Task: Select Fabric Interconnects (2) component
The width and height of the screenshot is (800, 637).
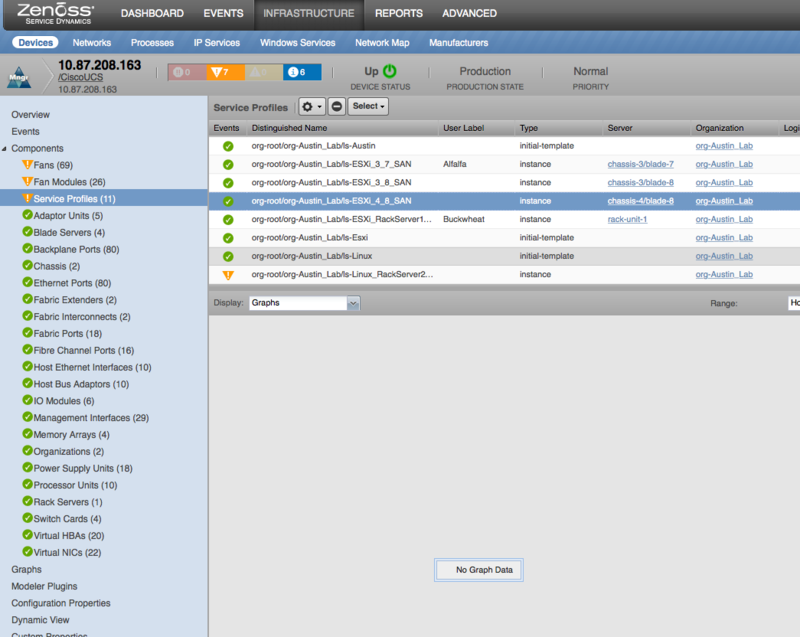Action: coord(82,317)
